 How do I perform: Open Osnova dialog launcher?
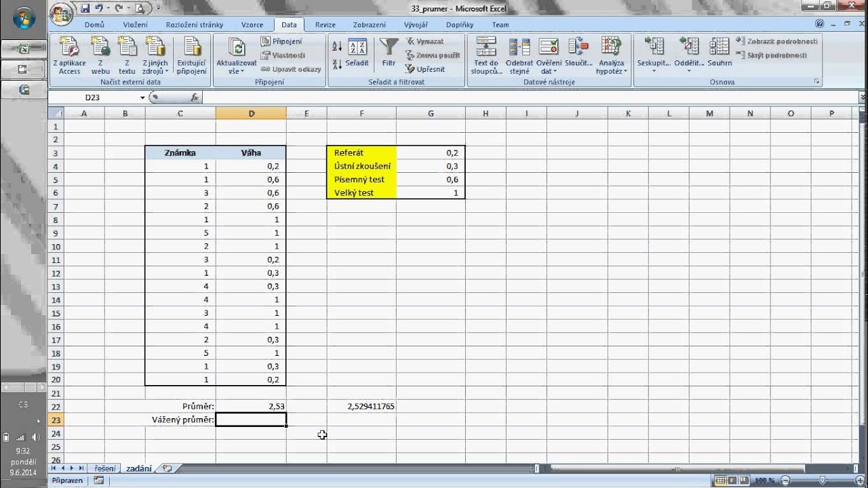tap(817, 82)
